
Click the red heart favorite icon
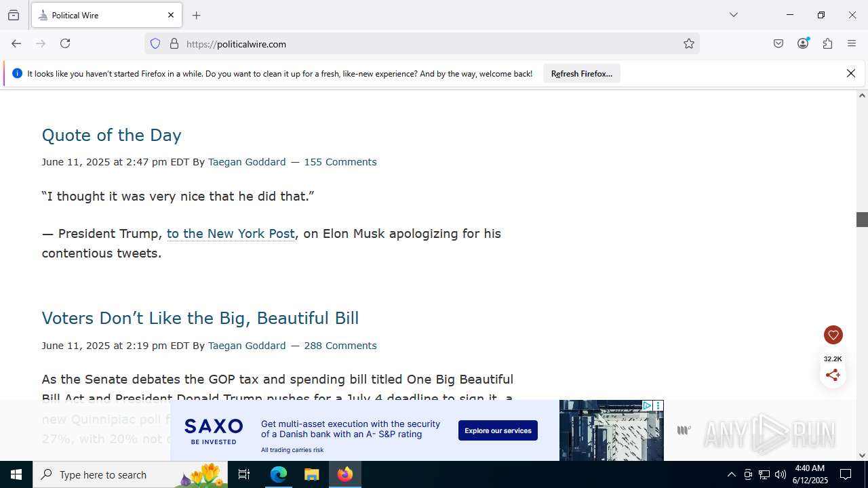tap(833, 335)
